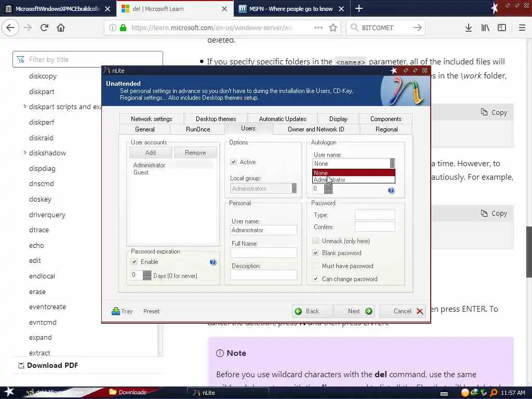Click the Add user button
This screenshot has width=532, height=399.
click(x=151, y=153)
